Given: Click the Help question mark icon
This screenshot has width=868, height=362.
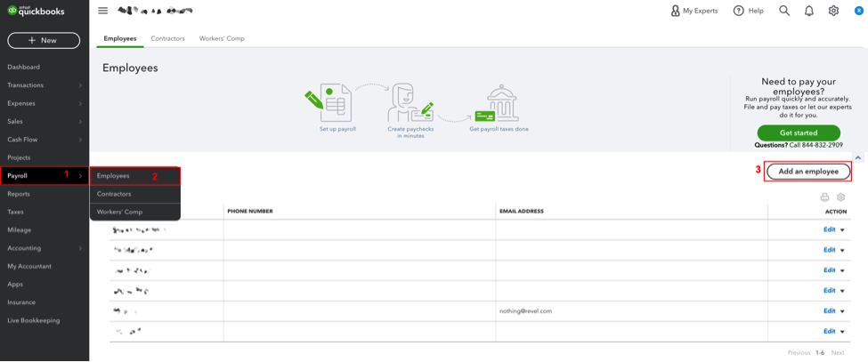Looking at the screenshot, I should pyautogui.click(x=739, y=11).
